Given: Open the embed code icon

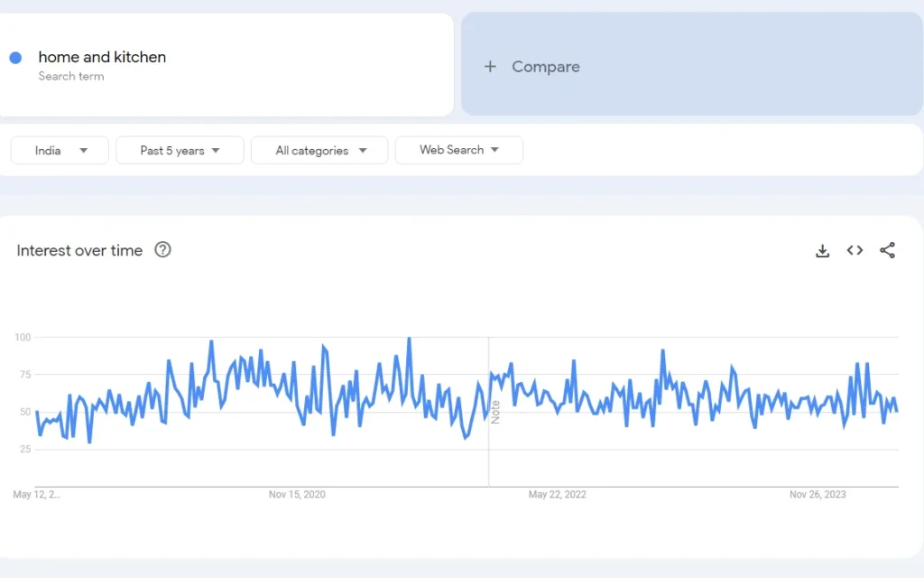Looking at the screenshot, I should click(855, 251).
